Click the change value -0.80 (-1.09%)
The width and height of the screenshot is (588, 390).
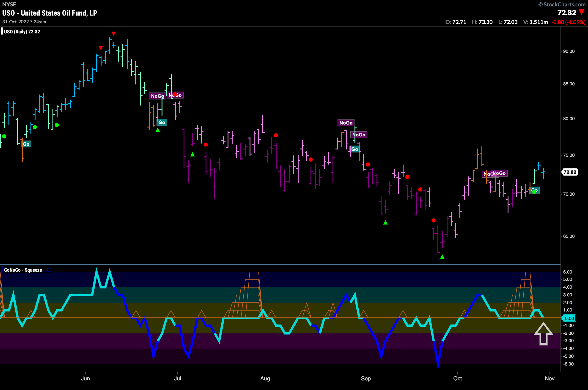568,22
